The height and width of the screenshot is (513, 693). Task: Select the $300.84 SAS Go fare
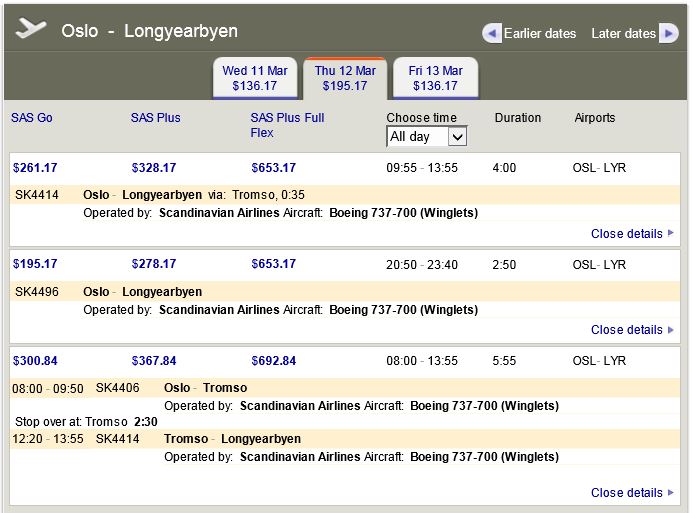pyautogui.click(x=35, y=361)
